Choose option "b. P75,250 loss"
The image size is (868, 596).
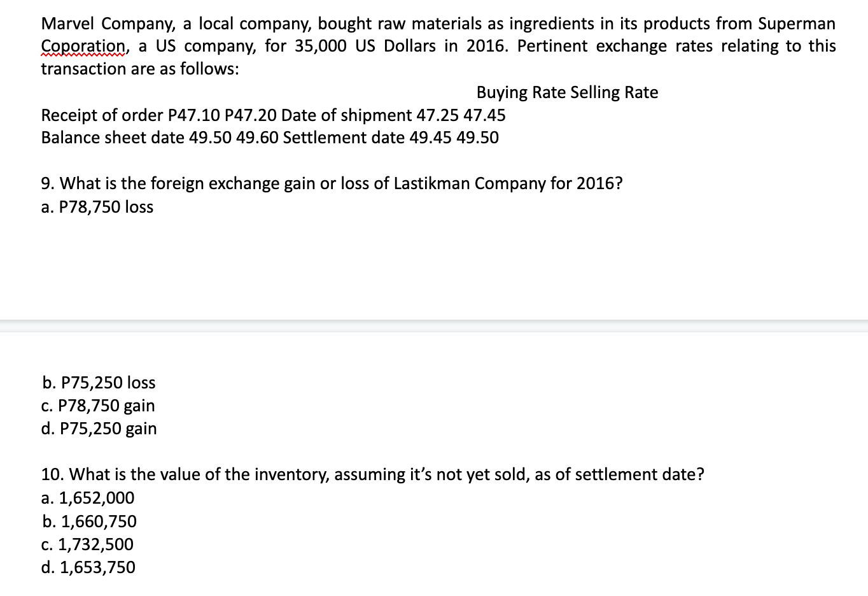pos(99,383)
